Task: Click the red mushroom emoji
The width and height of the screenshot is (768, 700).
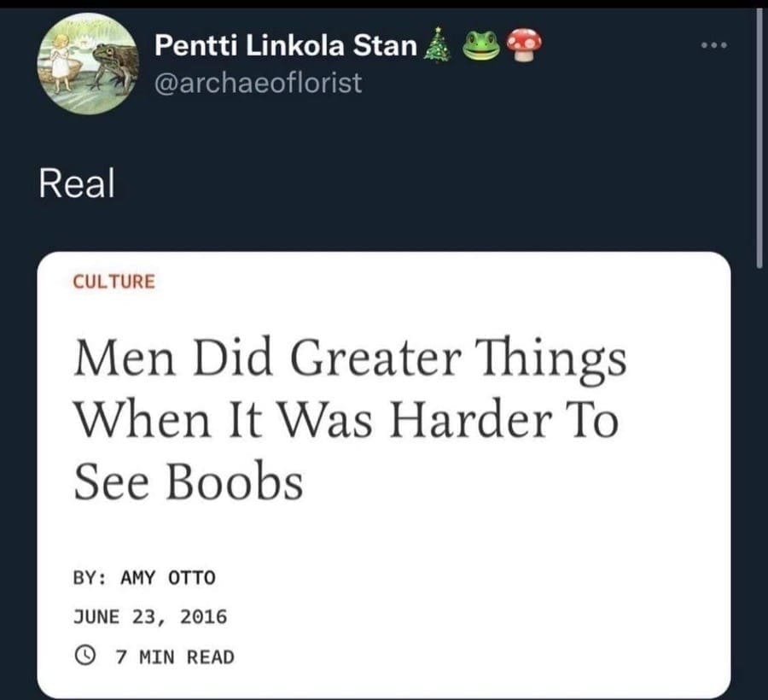Action: tap(521, 46)
